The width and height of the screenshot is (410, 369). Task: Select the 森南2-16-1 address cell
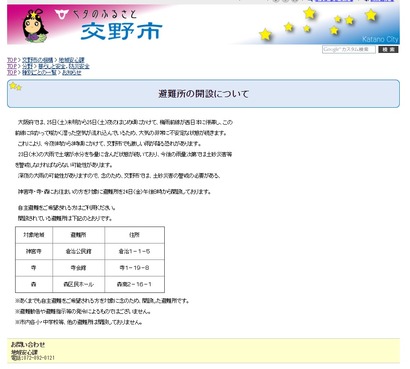pos(135,284)
